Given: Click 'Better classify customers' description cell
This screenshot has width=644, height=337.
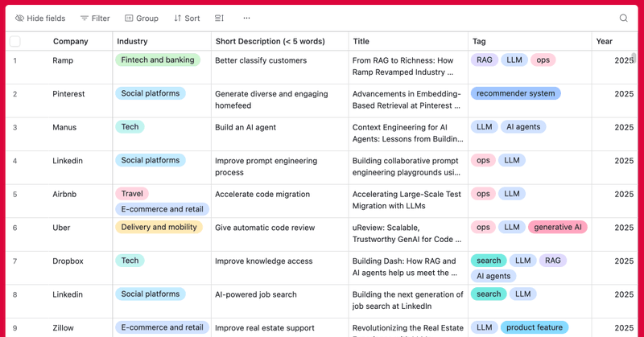Looking at the screenshot, I should (x=279, y=68).
